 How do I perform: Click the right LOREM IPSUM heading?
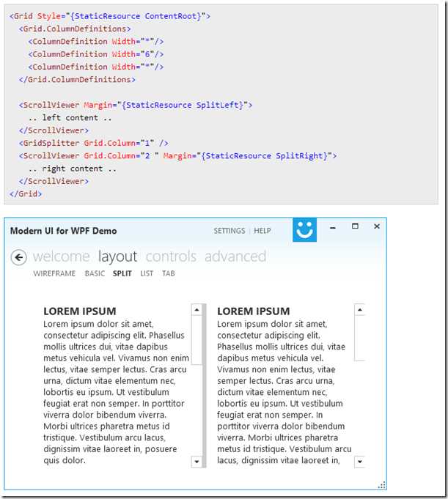point(254,311)
